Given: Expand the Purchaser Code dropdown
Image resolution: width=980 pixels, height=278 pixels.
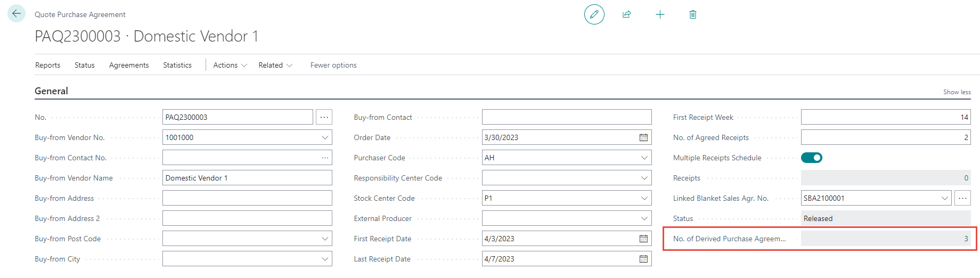Looking at the screenshot, I should (x=644, y=158).
